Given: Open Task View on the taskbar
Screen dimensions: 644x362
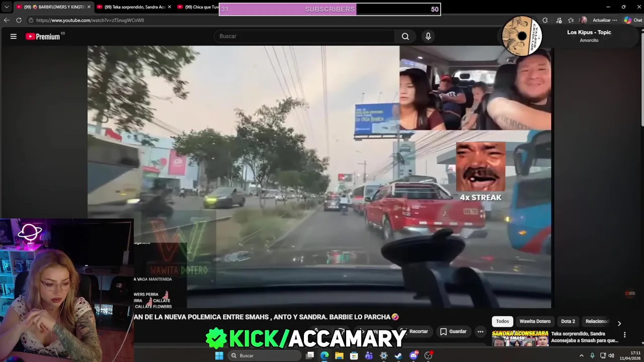Looking at the screenshot, I should click(x=310, y=355).
